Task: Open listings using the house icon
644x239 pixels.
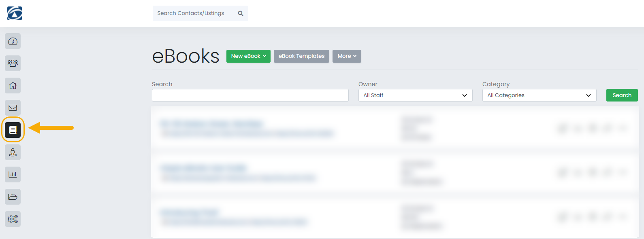Action: tap(13, 86)
